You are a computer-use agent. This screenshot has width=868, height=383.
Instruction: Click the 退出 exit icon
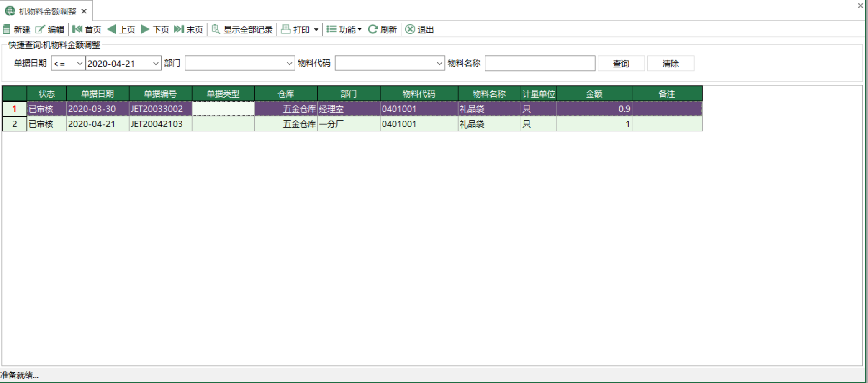point(410,29)
